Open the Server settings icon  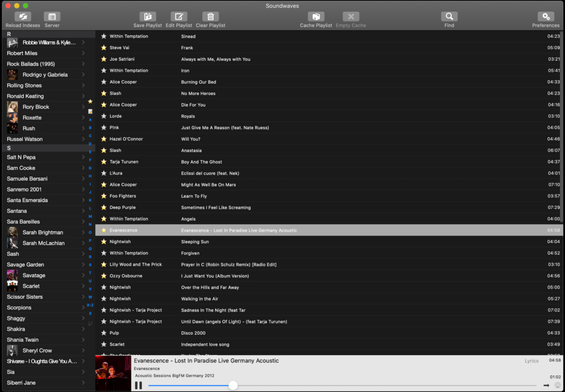(52, 17)
